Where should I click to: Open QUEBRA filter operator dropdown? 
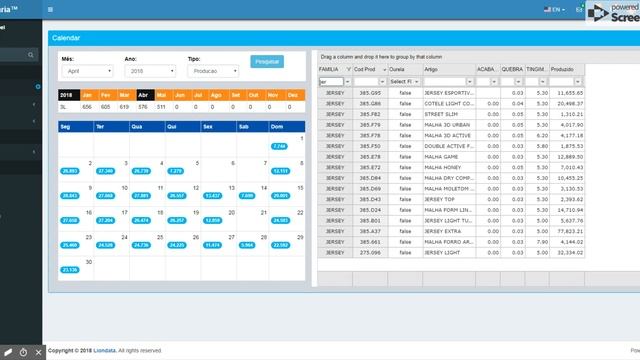518,82
